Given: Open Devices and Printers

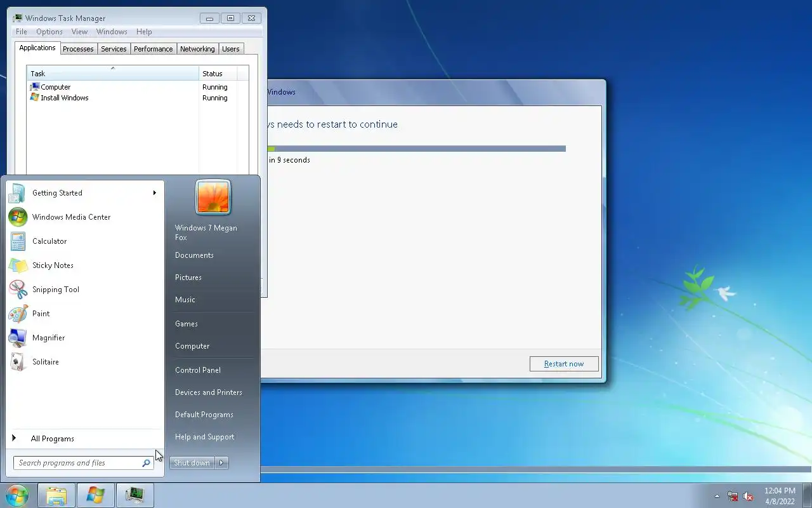Looking at the screenshot, I should 209,392.
